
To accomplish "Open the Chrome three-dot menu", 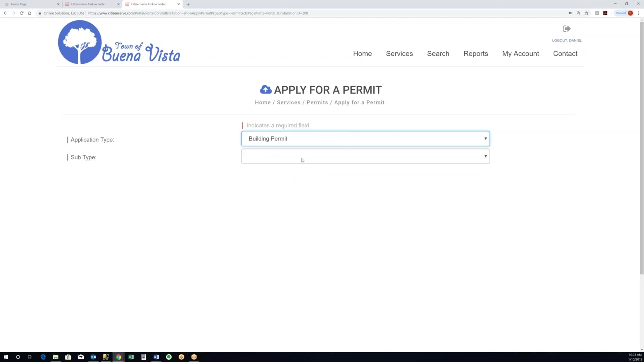I will pyautogui.click(x=638, y=13).
